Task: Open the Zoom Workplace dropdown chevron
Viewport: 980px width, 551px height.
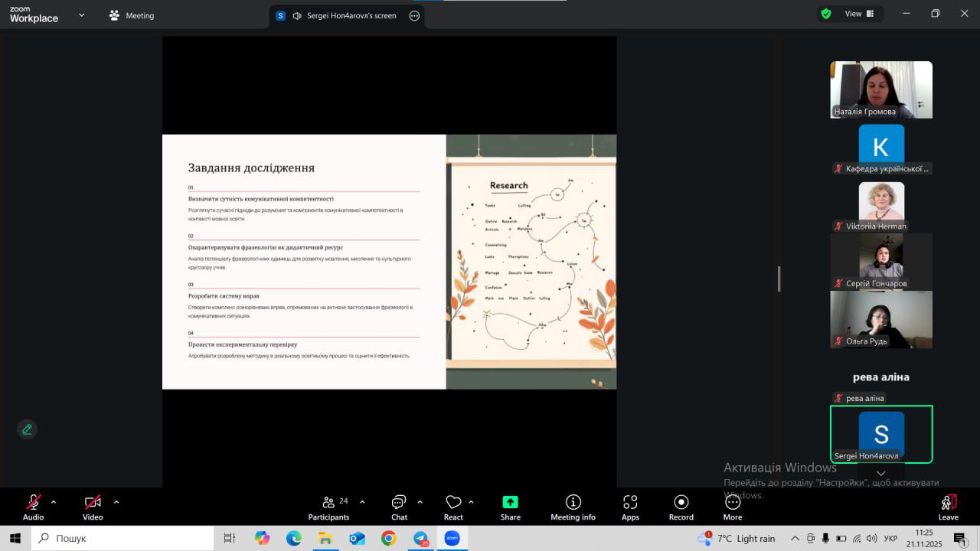Action: 82,15
